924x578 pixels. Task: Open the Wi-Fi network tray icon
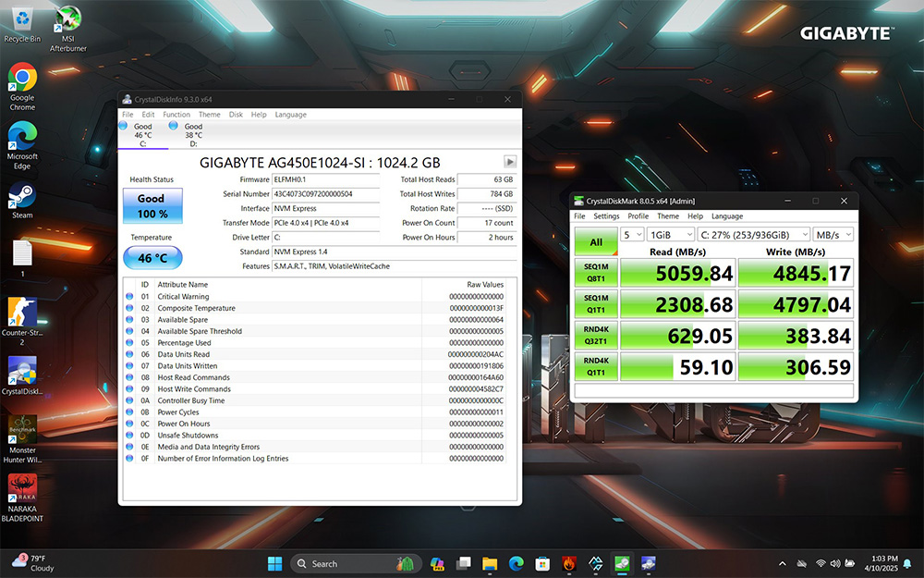(821, 564)
